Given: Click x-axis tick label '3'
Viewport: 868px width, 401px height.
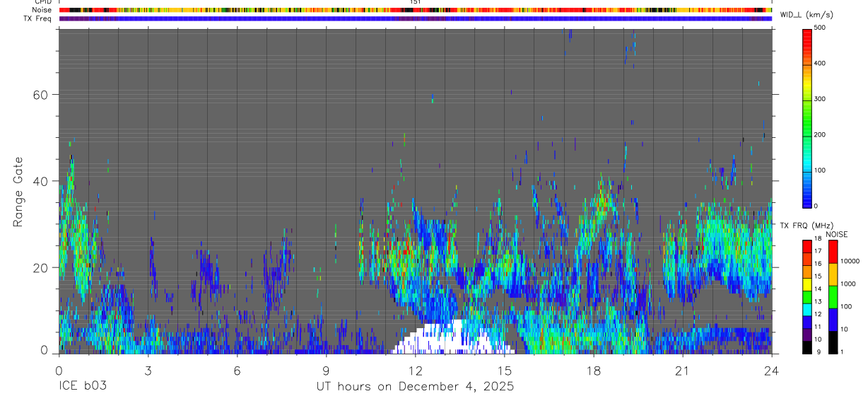Looking at the screenshot, I should [x=148, y=370].
